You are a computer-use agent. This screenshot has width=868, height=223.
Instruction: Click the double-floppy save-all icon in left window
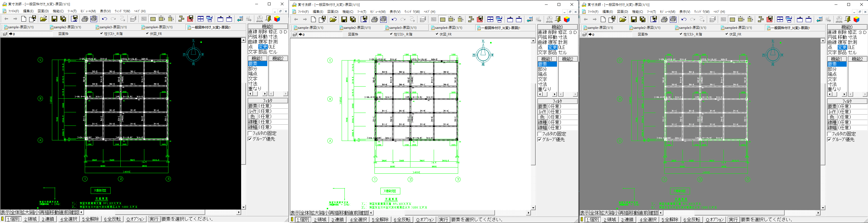[63, 19]
